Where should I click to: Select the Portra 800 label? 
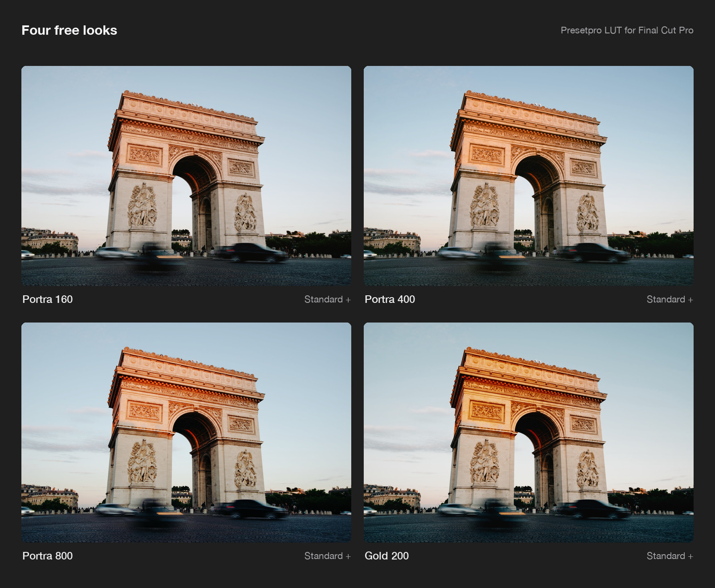pyautogui.click(x=48, y=556)
